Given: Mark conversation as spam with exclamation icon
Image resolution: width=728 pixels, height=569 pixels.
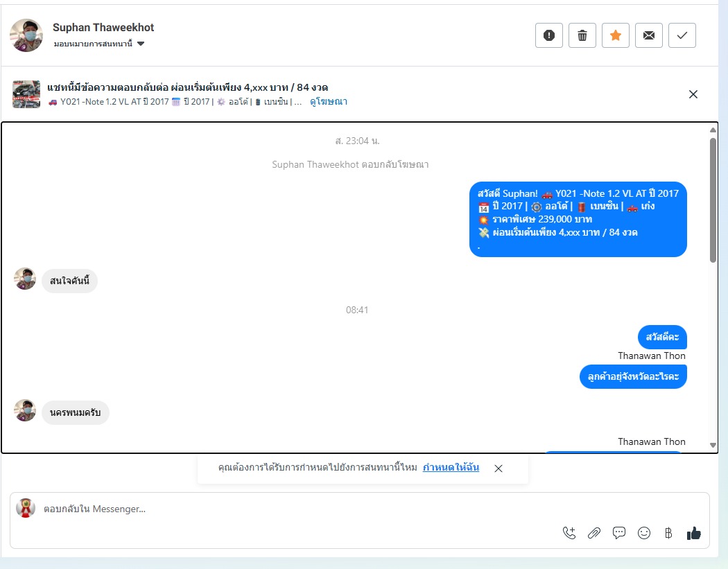Looking at the screenshot, I should 549,35.
